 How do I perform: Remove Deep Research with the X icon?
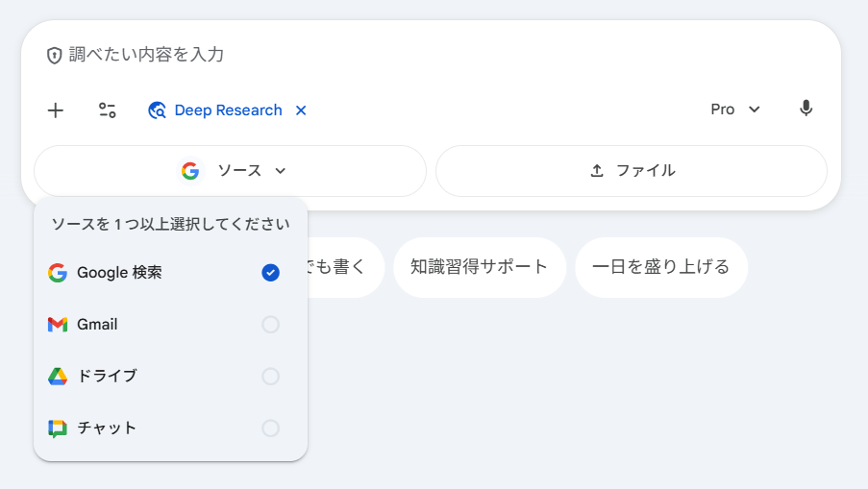point(301,110)
